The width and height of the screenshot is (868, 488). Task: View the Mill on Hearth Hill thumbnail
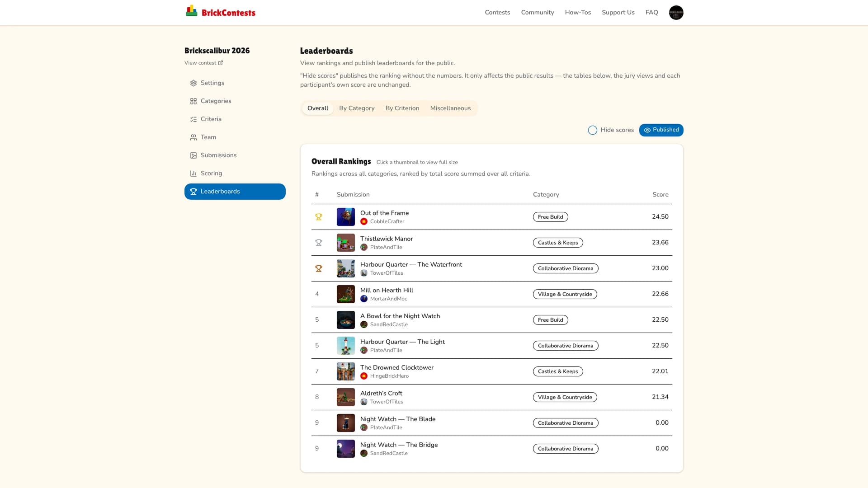tap(346, 294)
